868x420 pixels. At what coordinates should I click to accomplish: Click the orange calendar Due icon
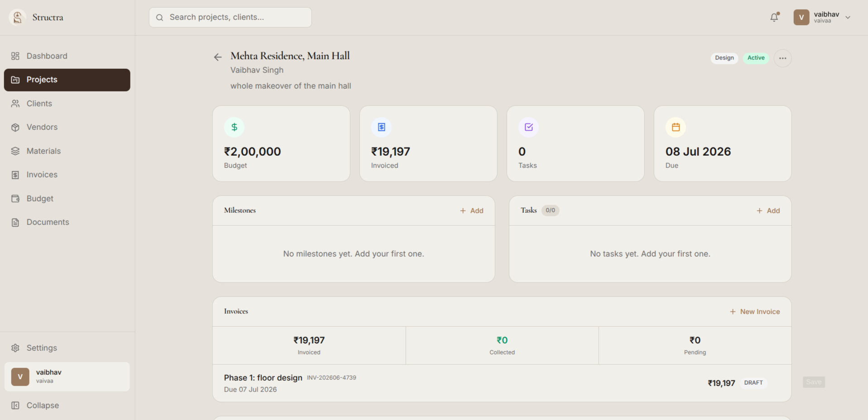tap(676, 127)
